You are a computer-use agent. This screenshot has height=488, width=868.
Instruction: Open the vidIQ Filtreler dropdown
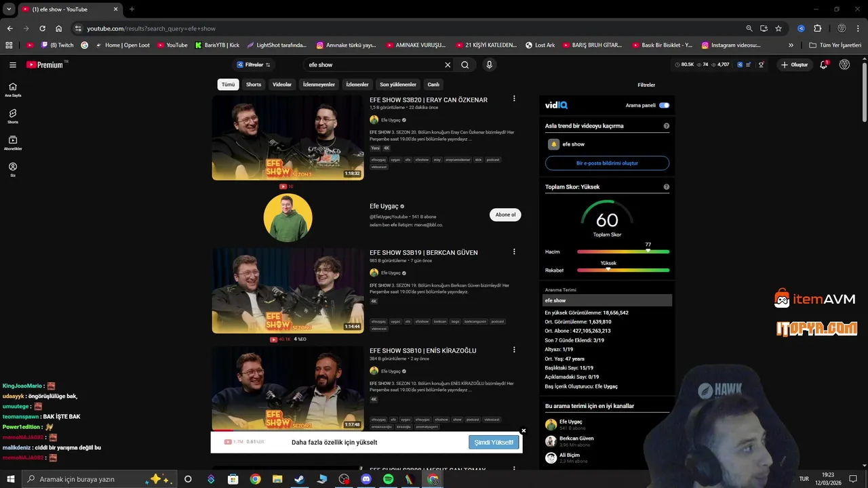point(254,65)
